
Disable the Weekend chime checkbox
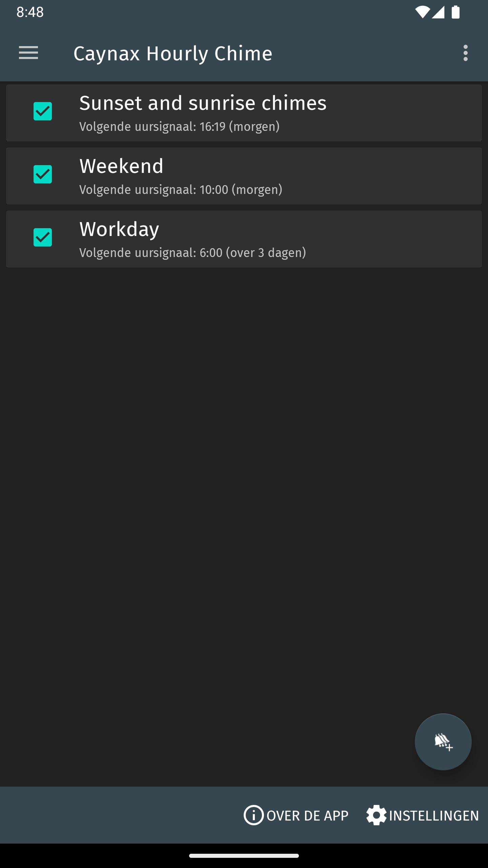(x=43, y=174)
